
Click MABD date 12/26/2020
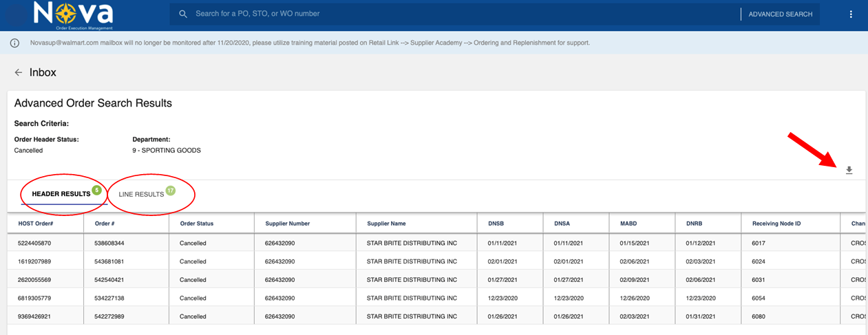point(635,299)
